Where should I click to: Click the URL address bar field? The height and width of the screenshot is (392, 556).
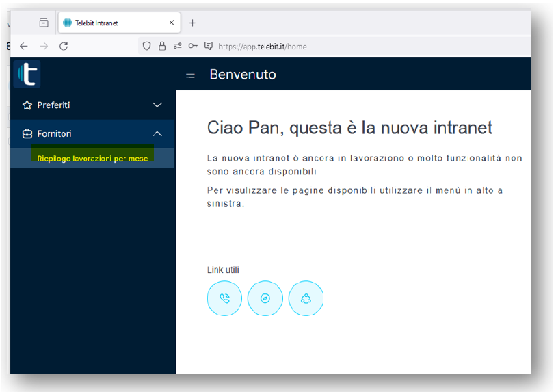(342, 47)
